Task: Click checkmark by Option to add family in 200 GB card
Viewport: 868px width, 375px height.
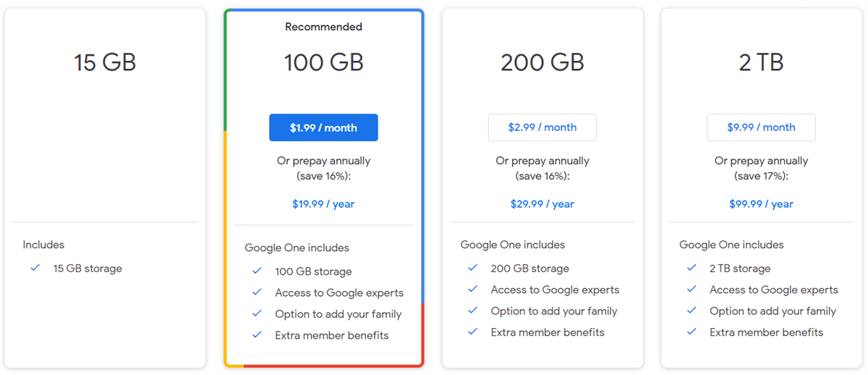Action: point(472,311)
